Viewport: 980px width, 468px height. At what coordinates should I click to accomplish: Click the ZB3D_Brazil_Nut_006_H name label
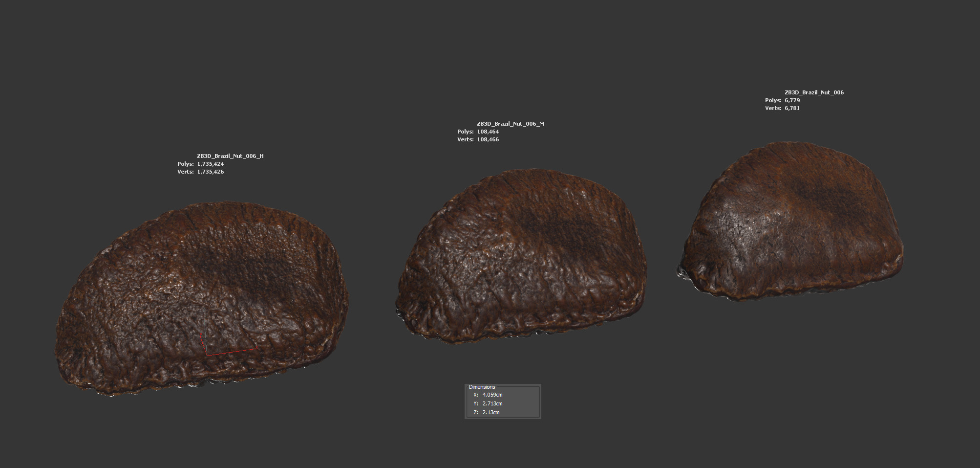(x=230, y=156)
